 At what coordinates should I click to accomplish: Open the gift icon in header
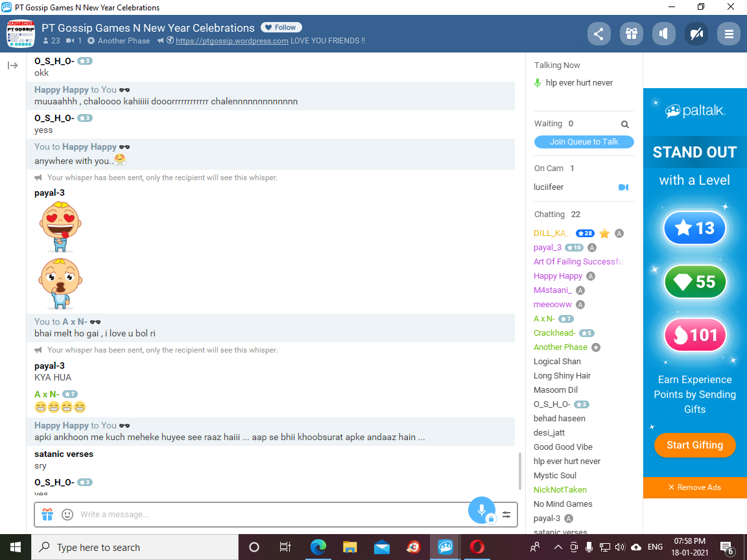(x=631, y=34)
